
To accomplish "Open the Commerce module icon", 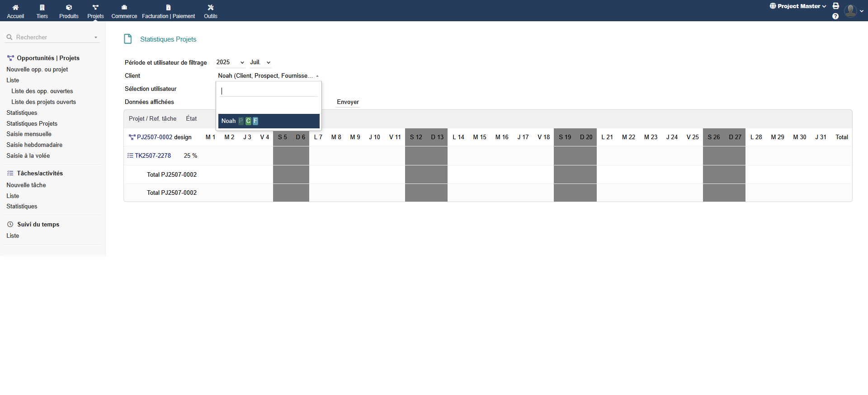I will pyautogui.click(x=124, y=8).
